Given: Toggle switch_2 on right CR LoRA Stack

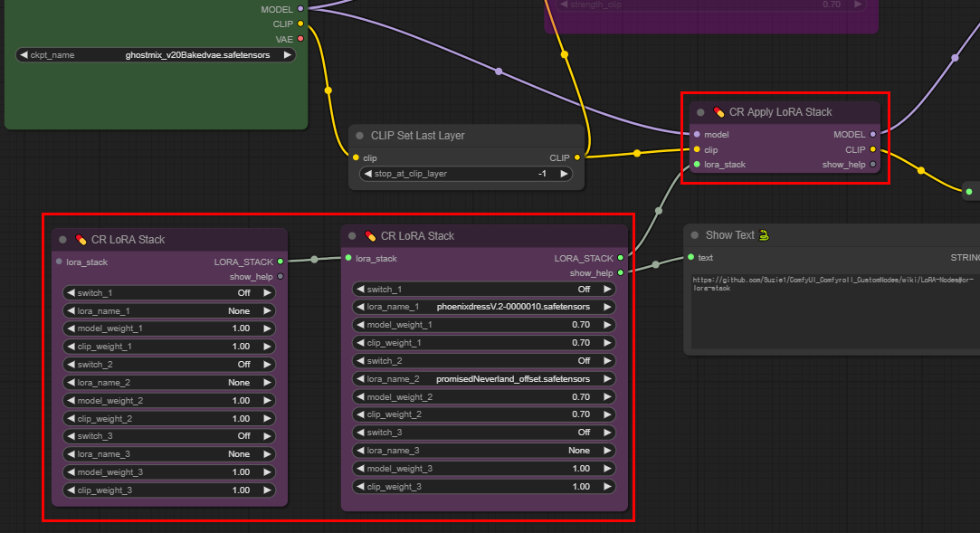Looking at the screenshot, I should click(x=484, y=360).
